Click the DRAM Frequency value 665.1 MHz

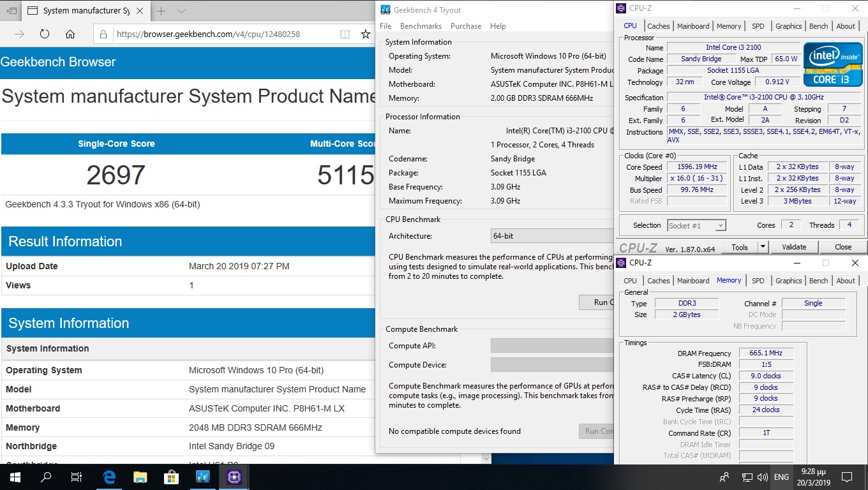coord(766,353)
